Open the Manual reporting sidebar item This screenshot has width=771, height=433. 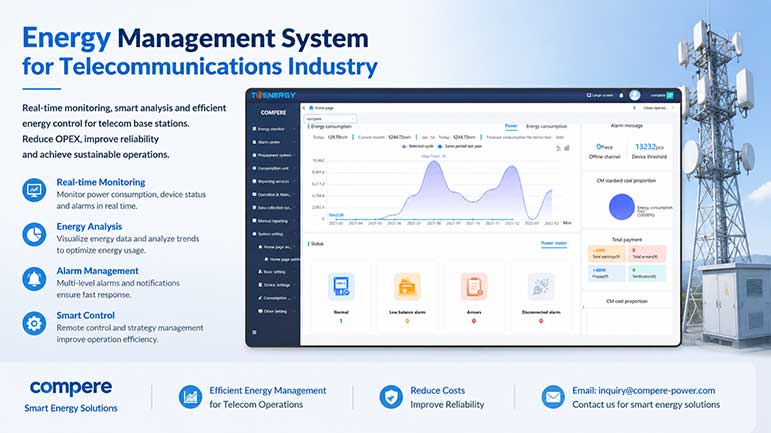pos(273,221)
